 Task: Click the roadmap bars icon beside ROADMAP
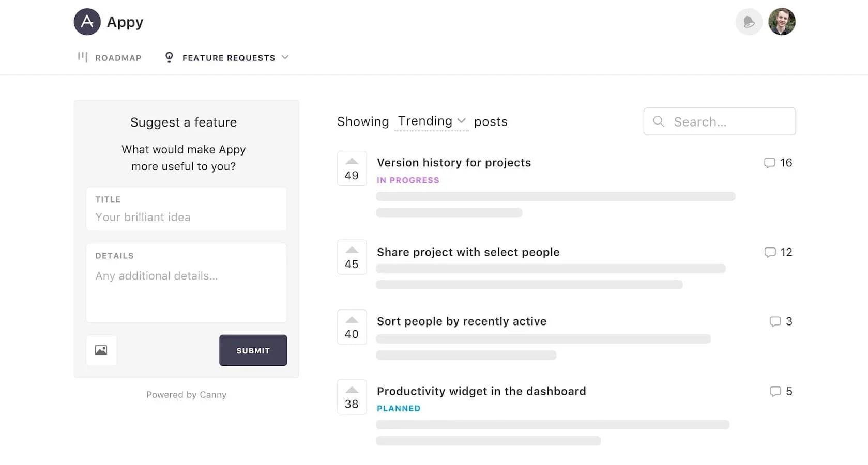tap(82, 57)
